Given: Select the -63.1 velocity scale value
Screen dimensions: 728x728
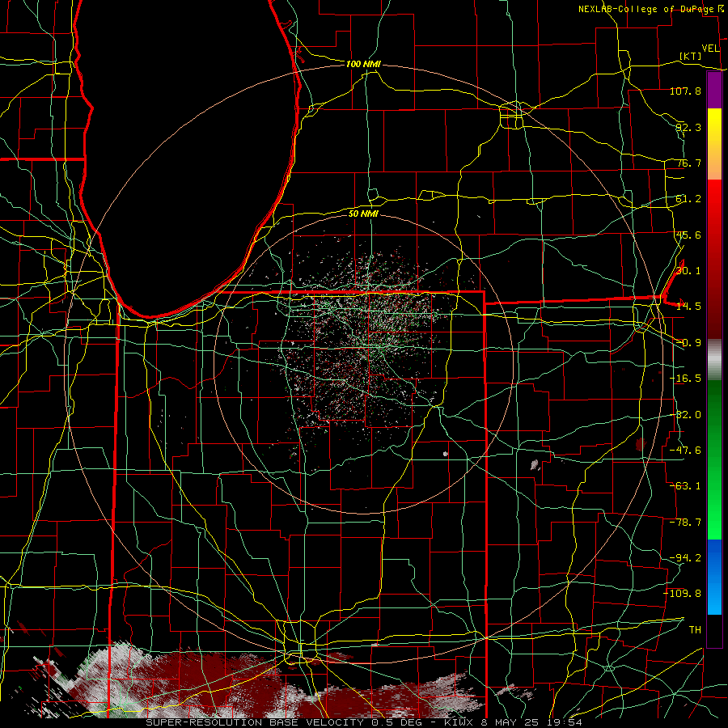Looking at the screenshot, I should pos(685,486).
